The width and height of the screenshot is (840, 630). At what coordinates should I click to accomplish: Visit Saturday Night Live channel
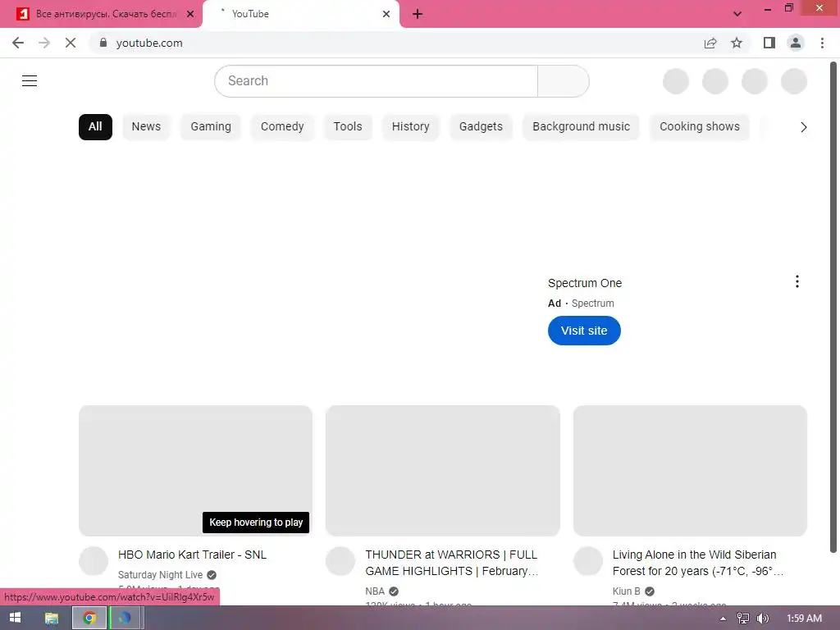[160, 575]
